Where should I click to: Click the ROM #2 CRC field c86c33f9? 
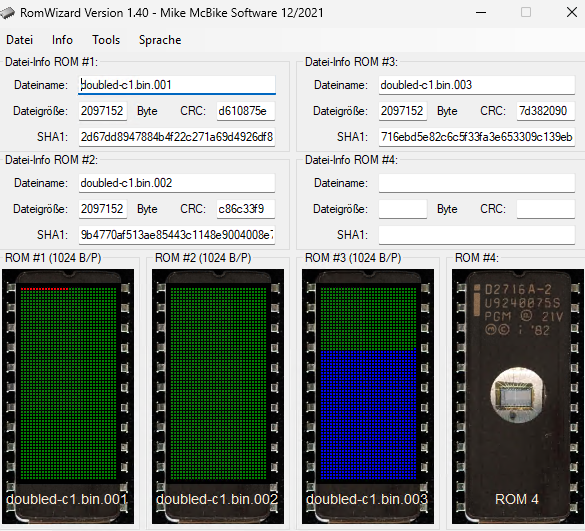pos(246,209)
